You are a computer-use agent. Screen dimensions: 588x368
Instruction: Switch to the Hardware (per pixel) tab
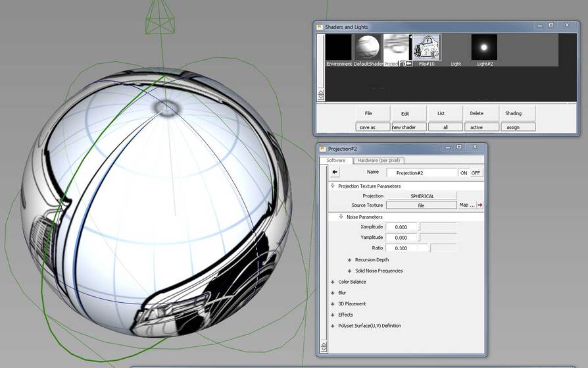(380, 161)
